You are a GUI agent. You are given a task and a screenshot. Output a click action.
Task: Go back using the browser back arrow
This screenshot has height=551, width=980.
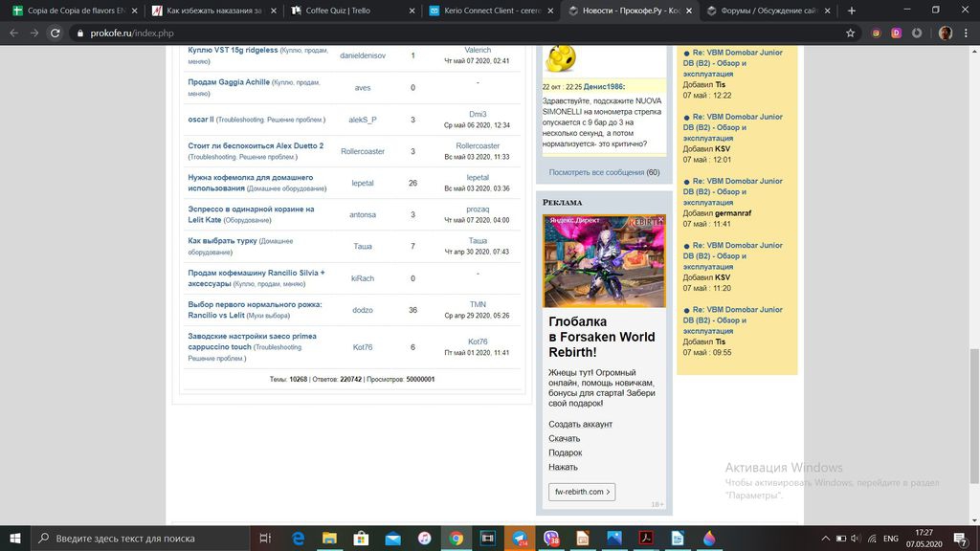(13, 33)
